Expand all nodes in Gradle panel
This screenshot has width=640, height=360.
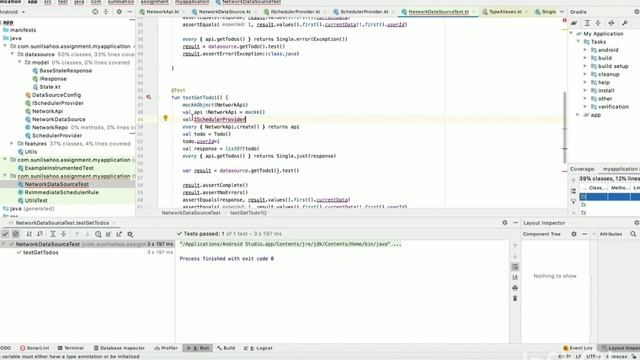click(587, 23)
